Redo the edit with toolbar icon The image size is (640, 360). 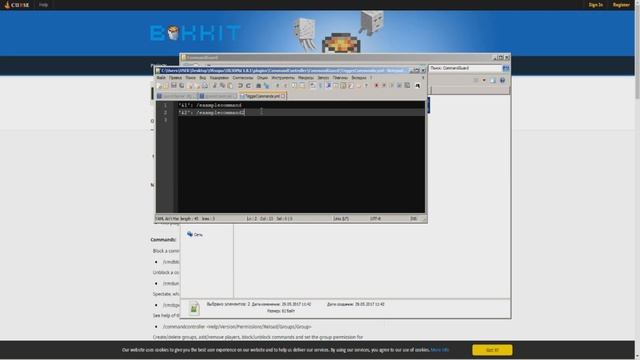click(248, 86)
